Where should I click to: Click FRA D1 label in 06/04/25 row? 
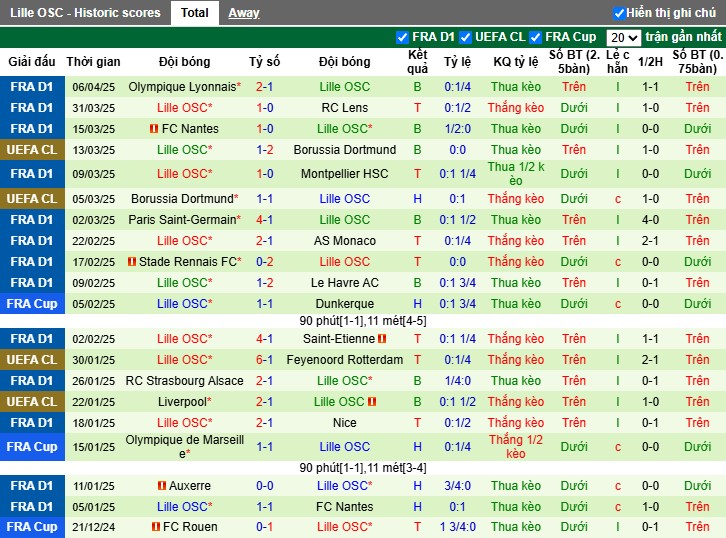[x=32, y=87]
